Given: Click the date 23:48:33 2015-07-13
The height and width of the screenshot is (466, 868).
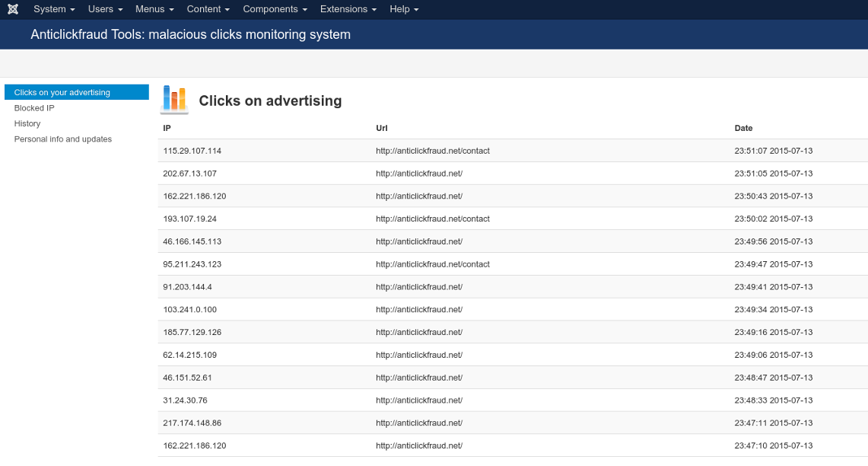Looking at the screenshot, I should pyautogui.click(x=773, y=401).
